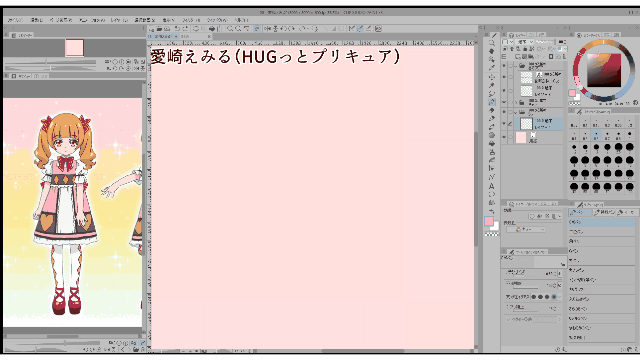Click the pink paper layer thumbnail
Viewport: 640px width, 360px height.
pos(521,137)
